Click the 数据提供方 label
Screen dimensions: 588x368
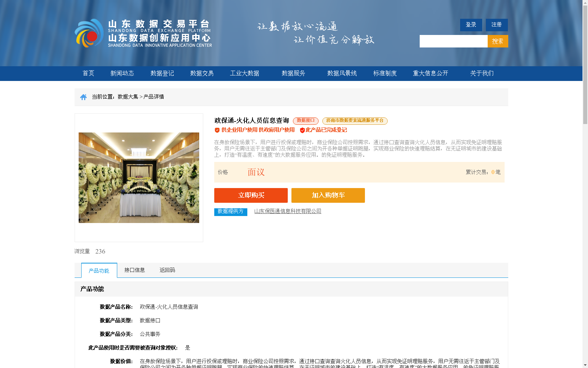coord(231,212)
